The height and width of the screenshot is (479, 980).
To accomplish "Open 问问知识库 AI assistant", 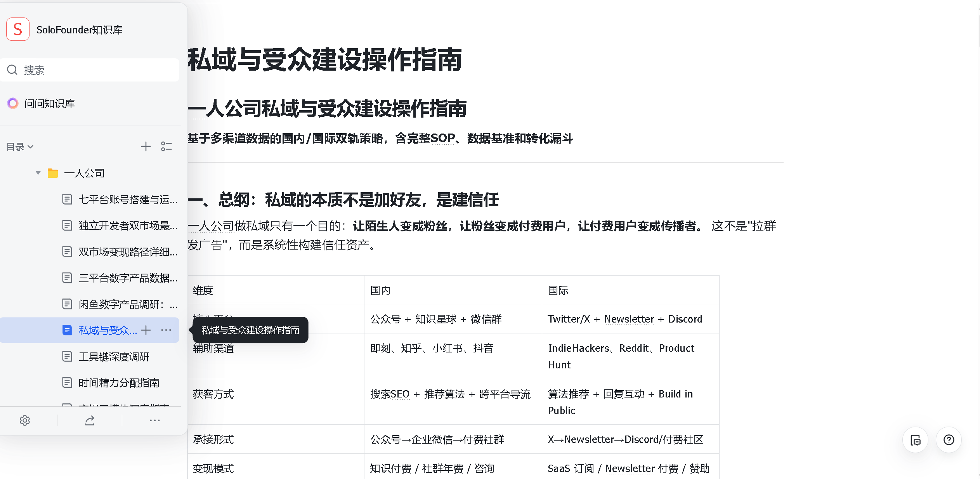I will pos(49,104).
